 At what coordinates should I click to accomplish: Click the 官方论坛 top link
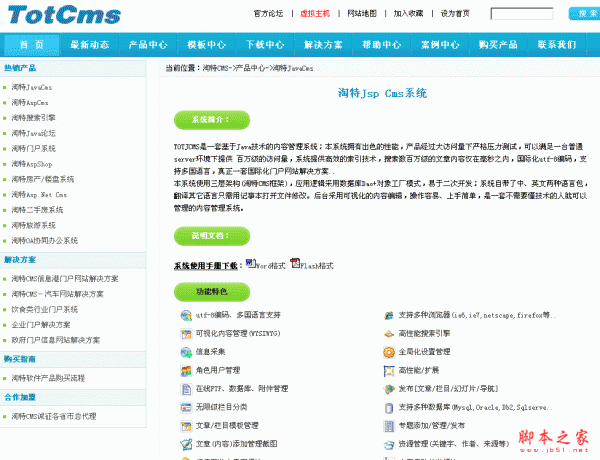click(268, 14)
